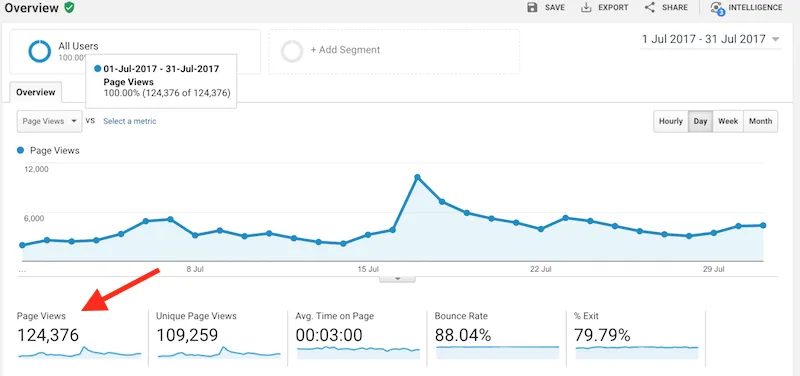Click tooltip text 100.00% (124,376 of 124,376)
The height and width of the screenshot is (376, 800).
pyautogui.click(x=167, y=93)
